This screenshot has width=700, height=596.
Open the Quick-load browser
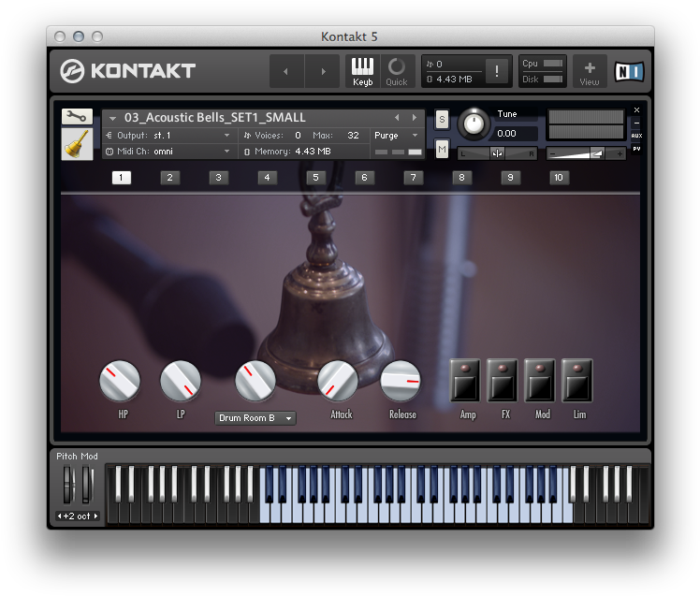397,71
